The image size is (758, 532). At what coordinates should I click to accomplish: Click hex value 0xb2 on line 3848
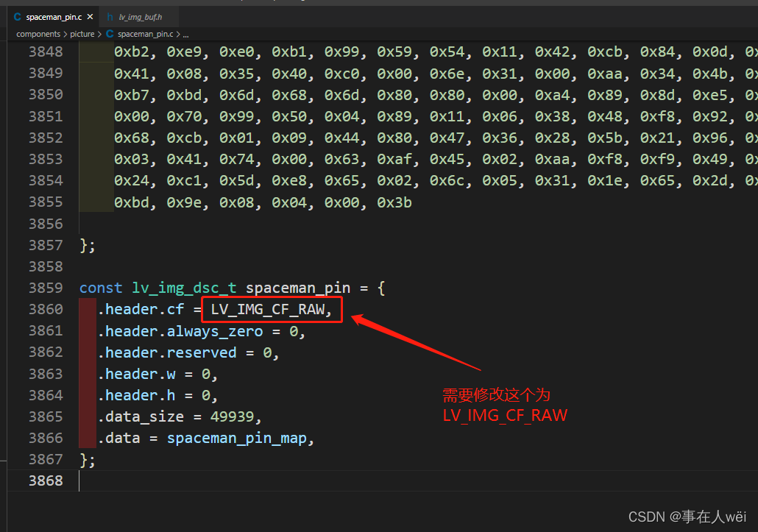[x=132, y=52]
